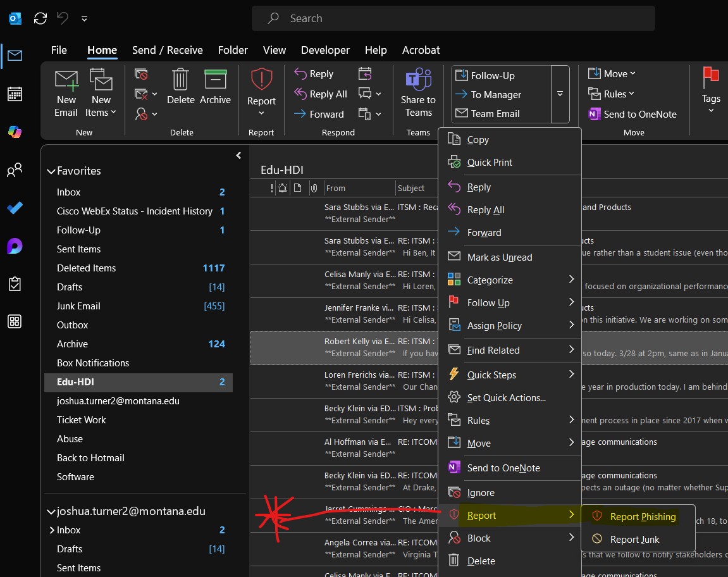Open the To Do checkmark app icon
The image size is (728, 577).
click(x=15, y=208)
